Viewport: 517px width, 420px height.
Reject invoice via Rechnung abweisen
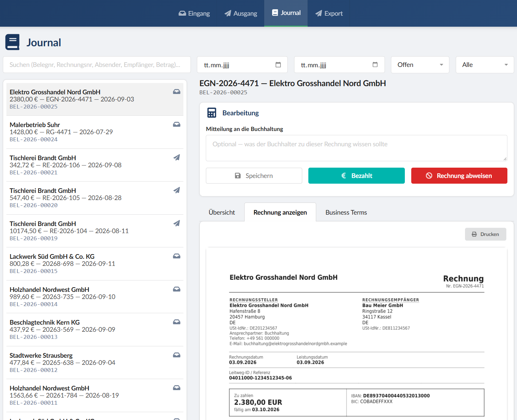pos(459,176)
